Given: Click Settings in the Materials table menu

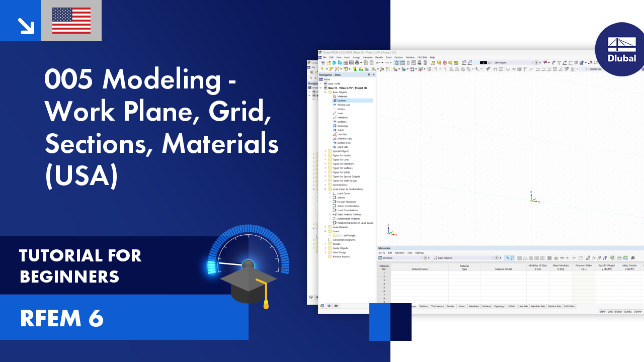Looking at the screenshot, I should tap(419, 253).
